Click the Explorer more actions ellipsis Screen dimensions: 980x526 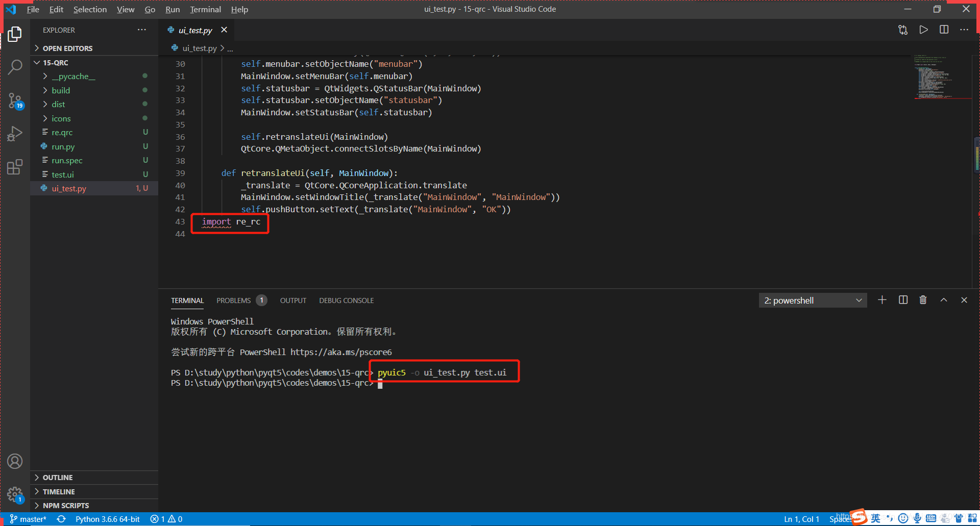(x=142, y=30)
